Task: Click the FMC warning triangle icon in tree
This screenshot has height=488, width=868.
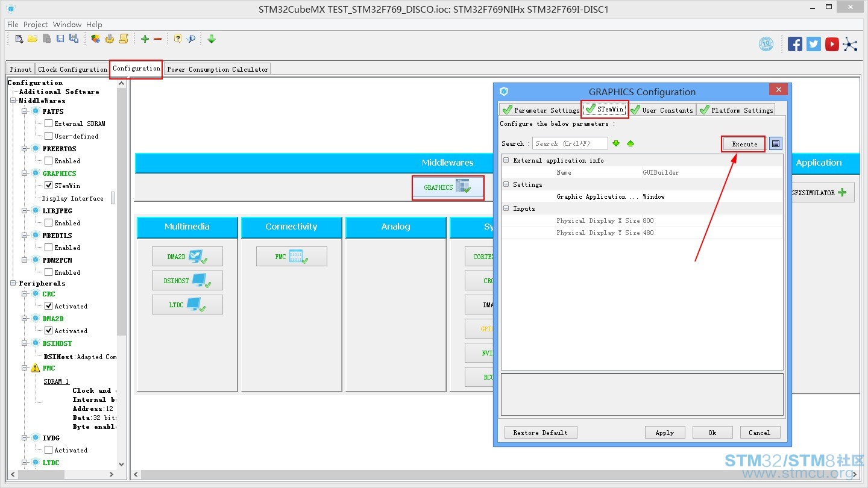Action: tap(36, 368)
